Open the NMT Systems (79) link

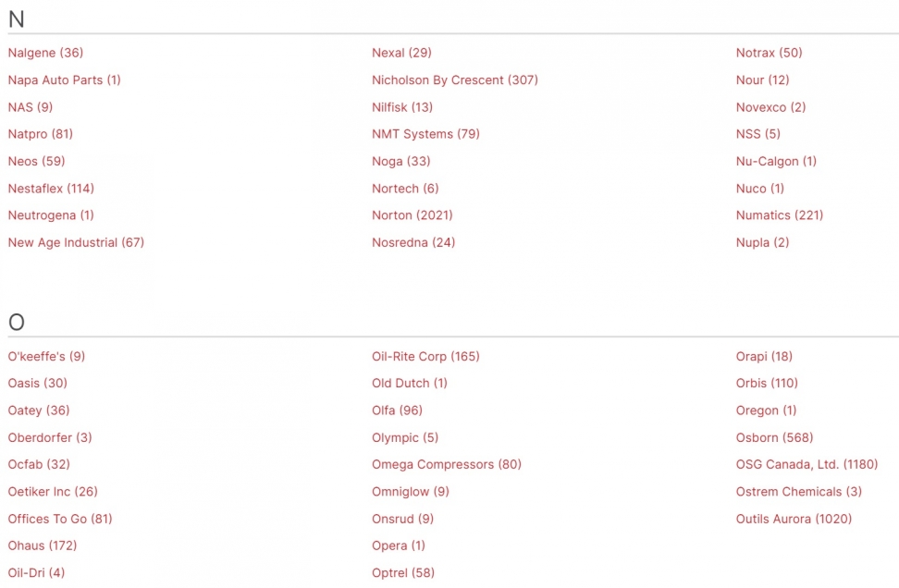(425, 134)
